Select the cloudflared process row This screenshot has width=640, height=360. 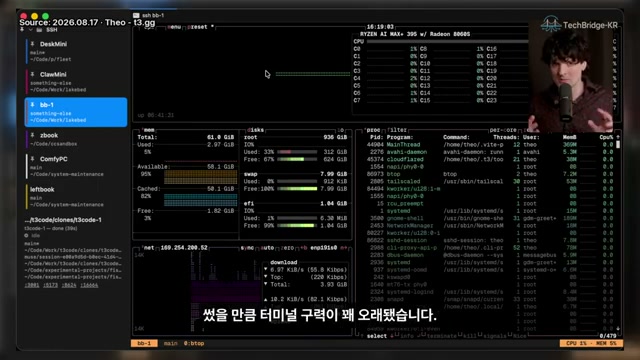[x=490, y=159]
